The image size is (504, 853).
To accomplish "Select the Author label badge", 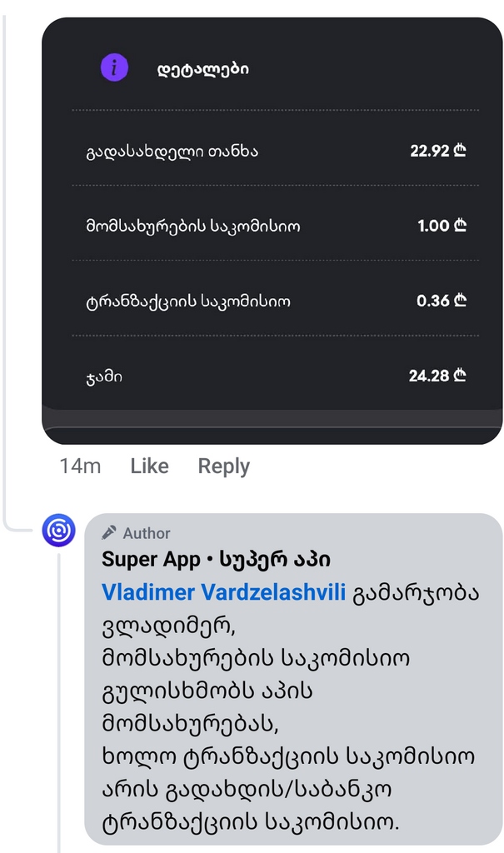I will click(142, 533).
